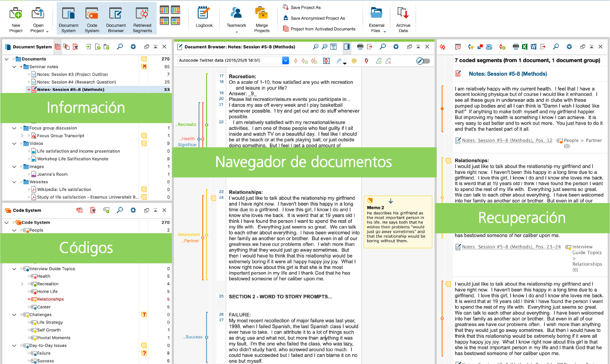The image size is (610, 364).
Task: Open search in the Document Browser toolbar
Action: [x=383, y=47]
